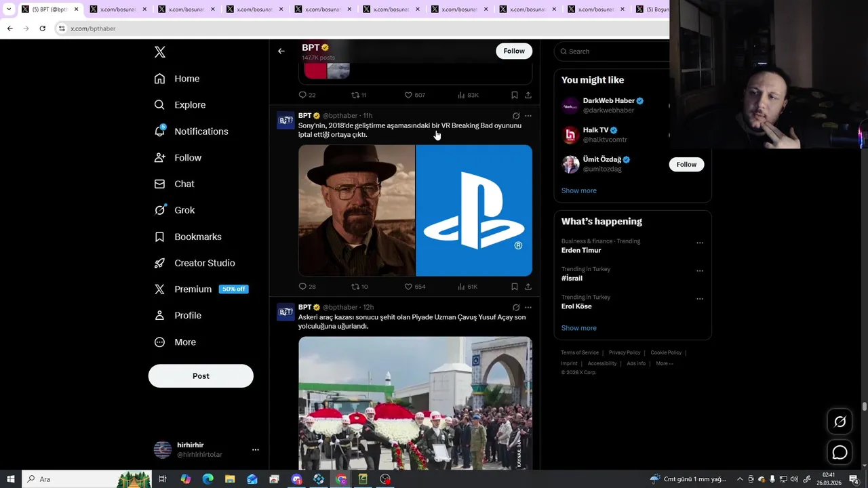The width and height of the screenshot is (868, 488).
Task: Open account menu for hirhirhir
Action: [255, 450]
